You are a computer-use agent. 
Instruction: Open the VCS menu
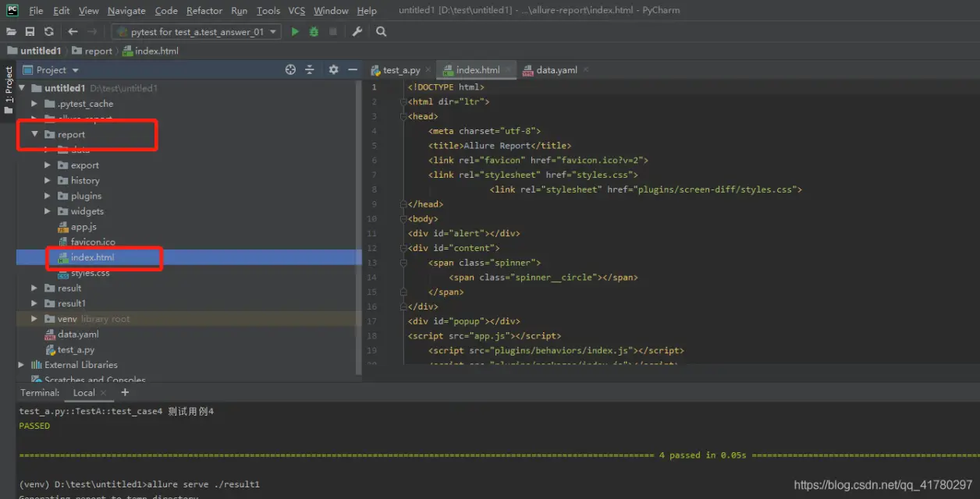(296, 11)
